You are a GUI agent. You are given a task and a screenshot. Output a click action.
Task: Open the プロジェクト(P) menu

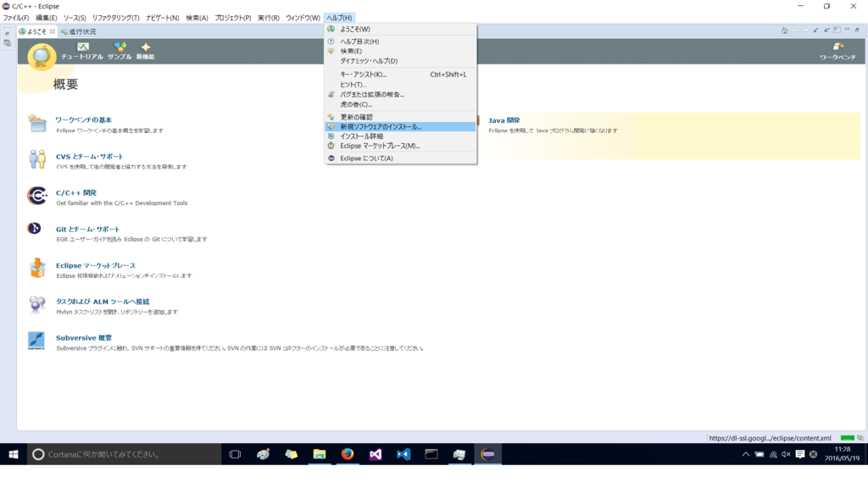(232, 18)
